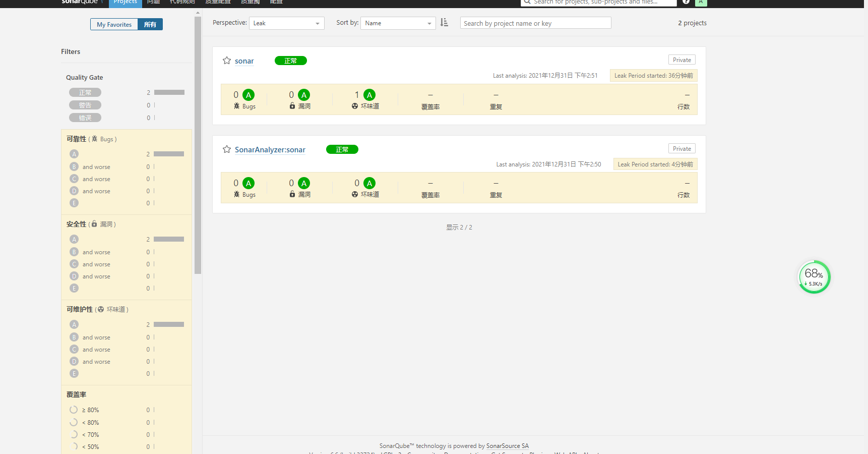This screenshot has height=454, width=868.
Task: Click the filters sidebar vertical scrollbar
Action: [x=198, y=145]
